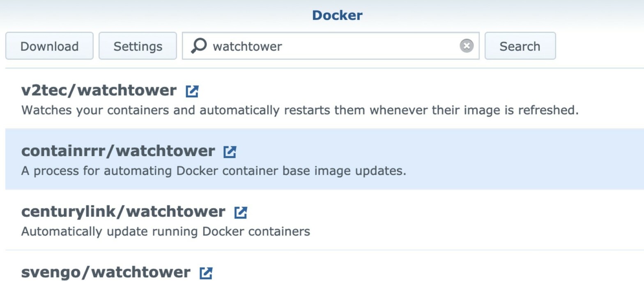Select the centurylink/watchtower image title

pyautogui.click(x=123, y=212)
